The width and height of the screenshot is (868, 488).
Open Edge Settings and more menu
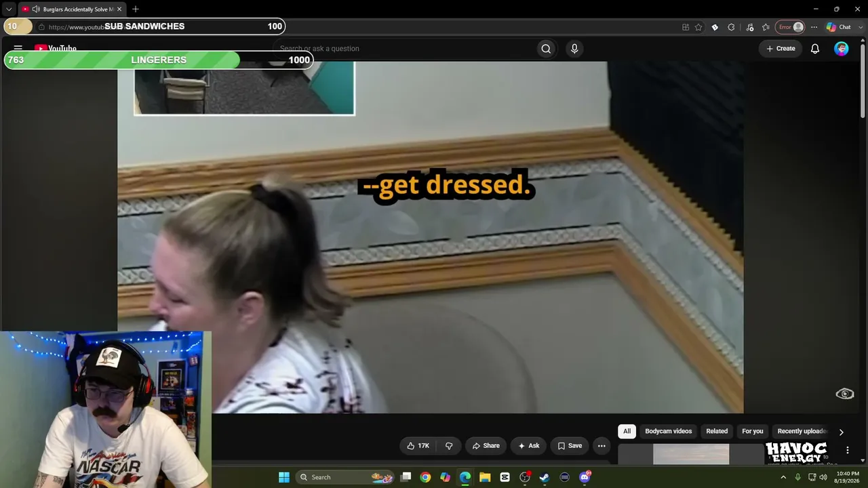814,27
